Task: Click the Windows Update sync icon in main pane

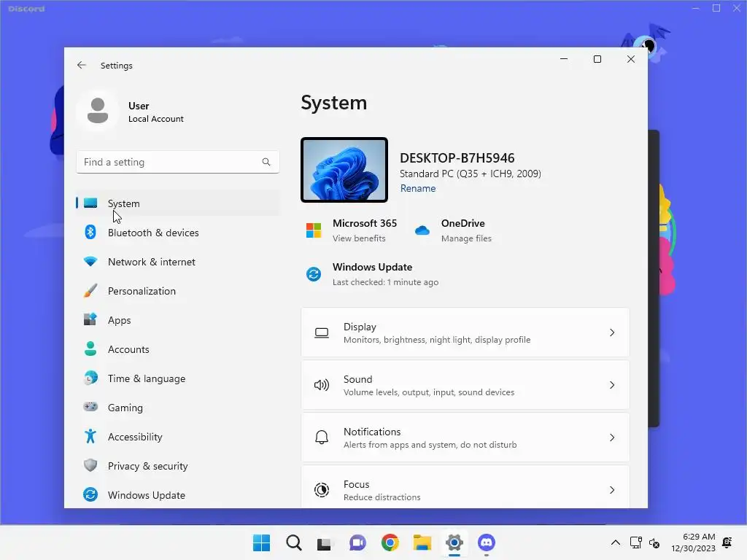Action: click(314, 274)
